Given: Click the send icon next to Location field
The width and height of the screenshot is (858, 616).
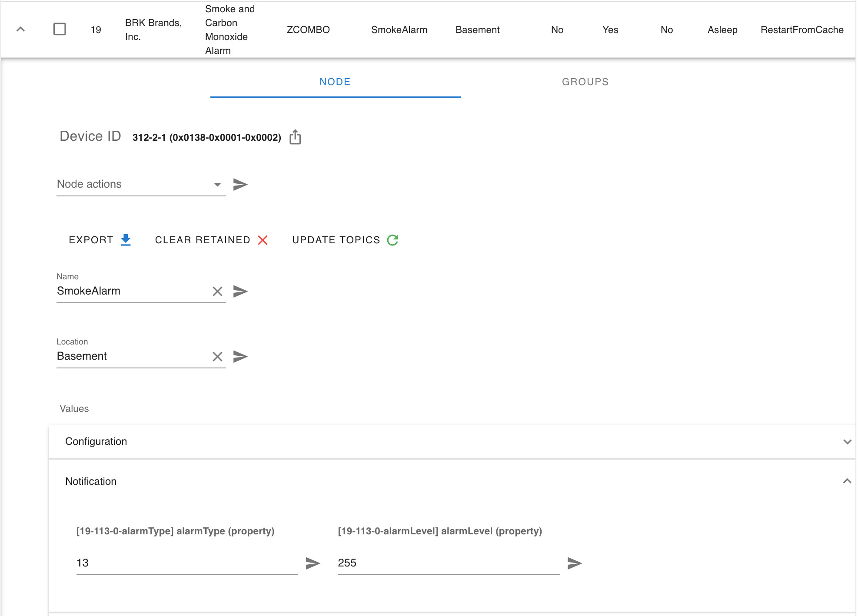Looking at the screenshot, I should [240, 357].
